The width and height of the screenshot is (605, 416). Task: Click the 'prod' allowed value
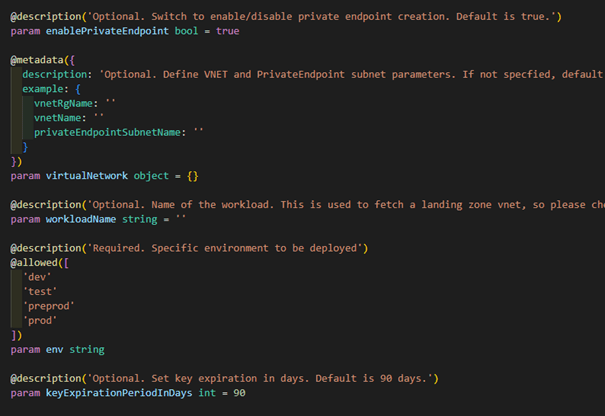tap(40, 320)
